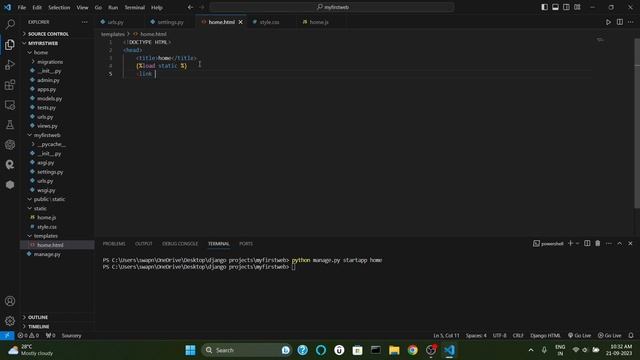Open the Manage gear icon
The height and width of the screenshot is (360, 640).
pos(10,321)
